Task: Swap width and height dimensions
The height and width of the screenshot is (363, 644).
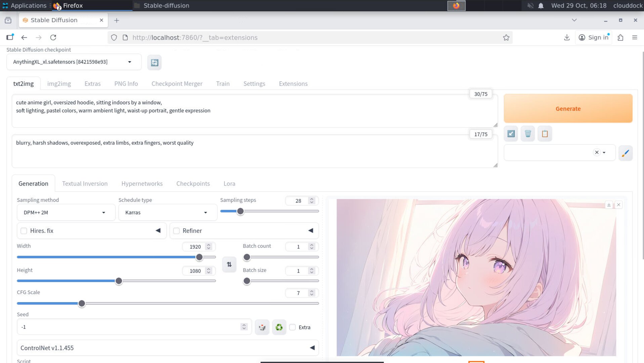Action: (229, 265)
